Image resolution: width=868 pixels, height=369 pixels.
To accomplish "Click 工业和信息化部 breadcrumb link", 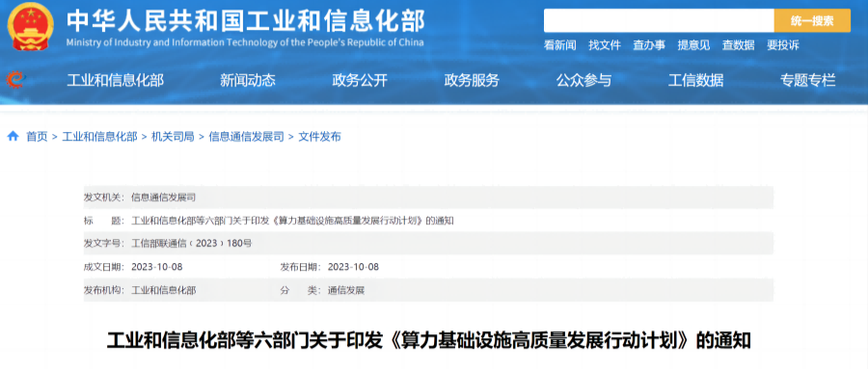I will [x=99, y=137].
